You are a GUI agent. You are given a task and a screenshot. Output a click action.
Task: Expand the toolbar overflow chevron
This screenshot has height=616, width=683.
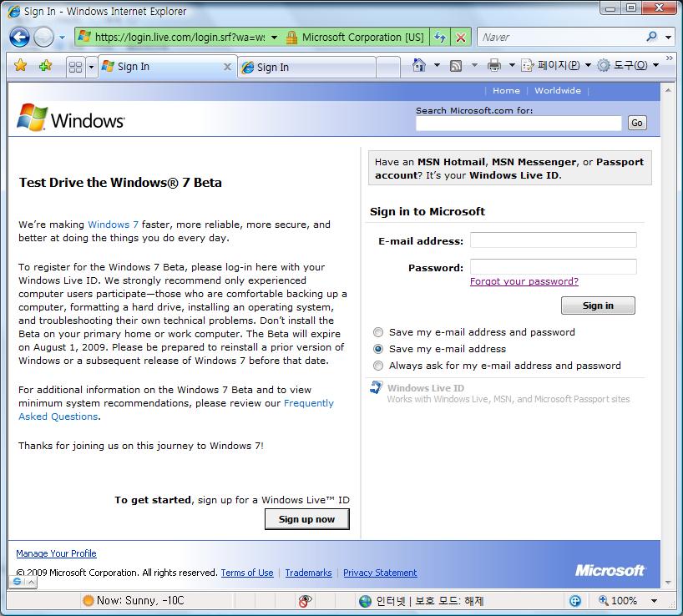point(669,58)
